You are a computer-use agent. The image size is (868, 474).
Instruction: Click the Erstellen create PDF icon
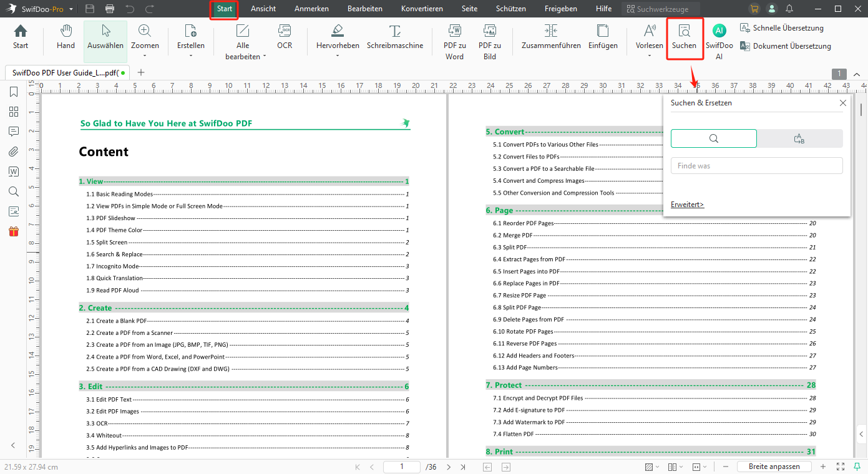pos(191,31)
